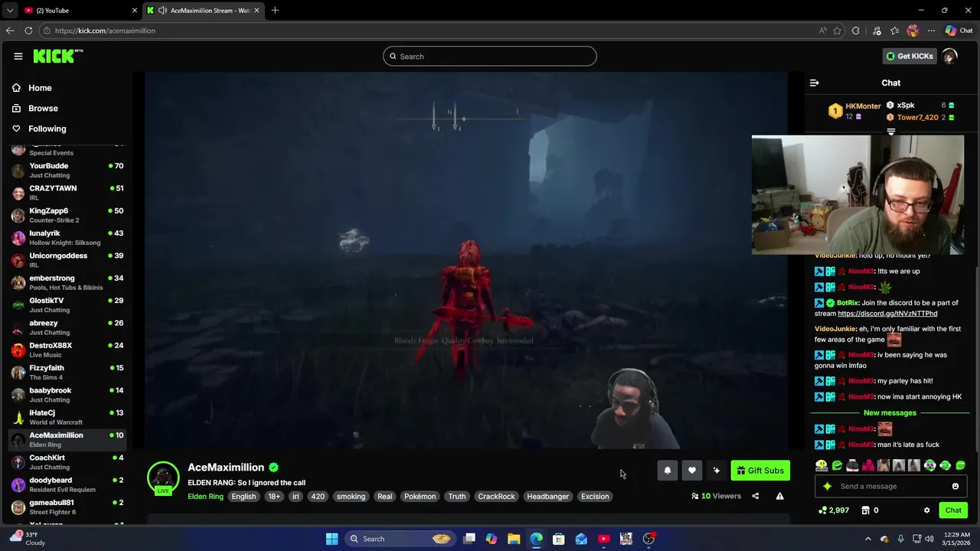Open tab list dropdown in browser

click(10, 10)
